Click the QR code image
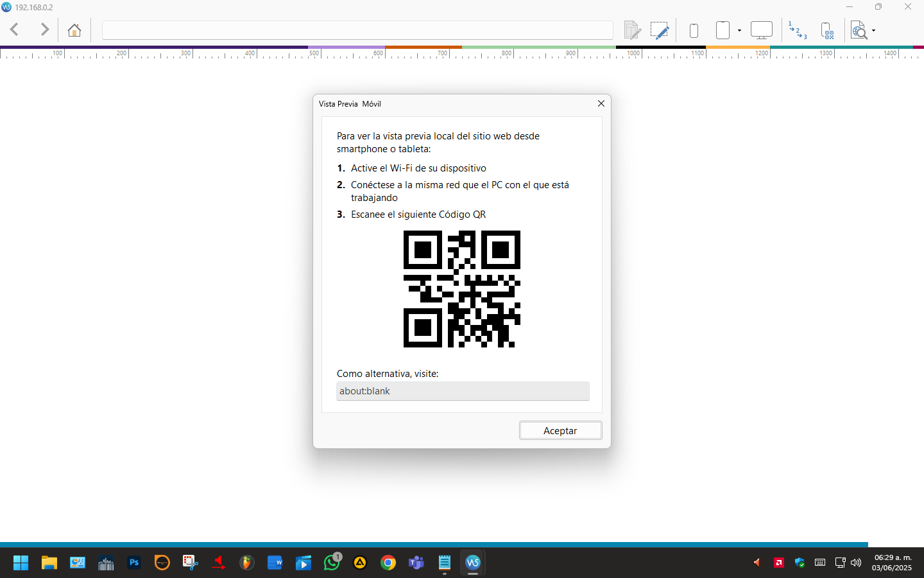924x578 pixels. (462, 289)
